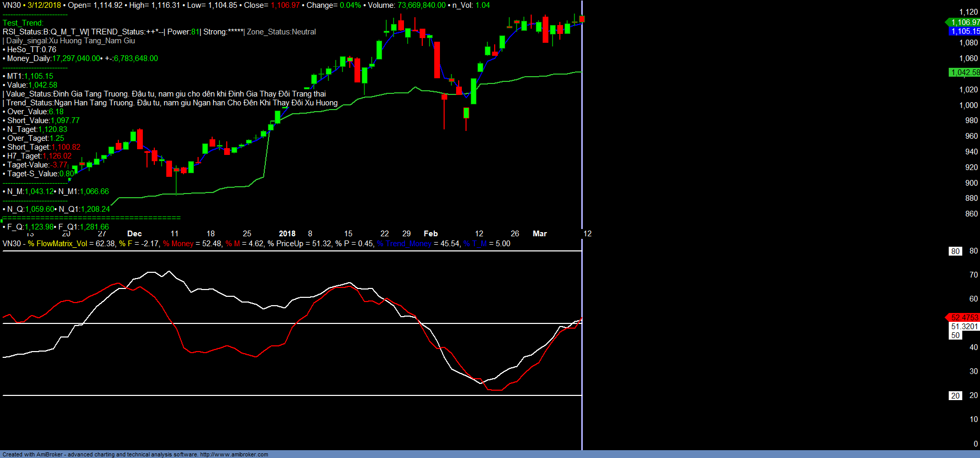Click the Dec label on the time axis
The image size is (980, 458).
134,234
